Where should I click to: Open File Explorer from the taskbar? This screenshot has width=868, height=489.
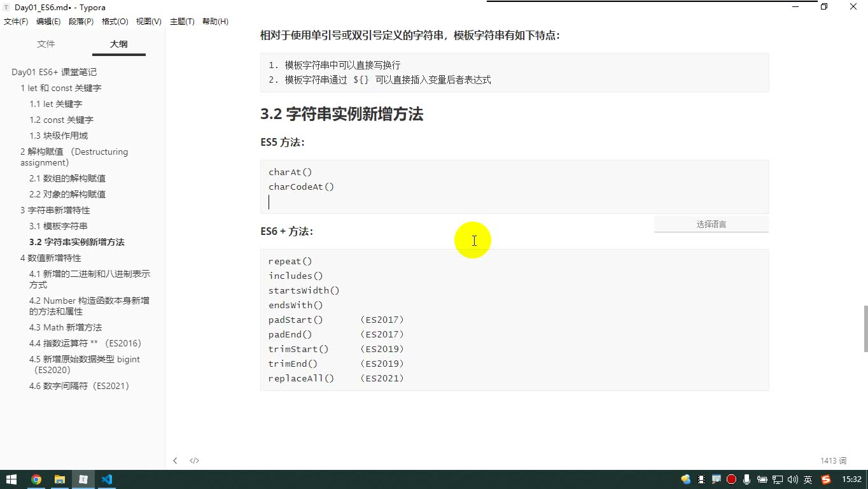(x=60, y=479)
